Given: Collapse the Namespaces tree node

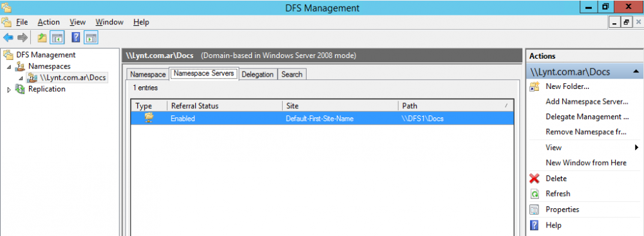Looking at the screenshot, I should pyautogui.click(x=9, y=66).
